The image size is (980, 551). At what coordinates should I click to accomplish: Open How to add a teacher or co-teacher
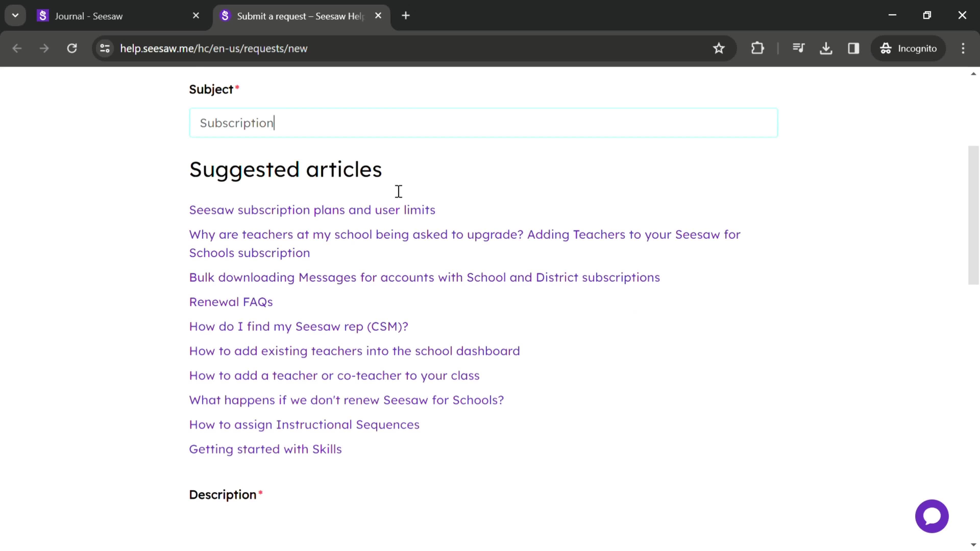pos(334,376)
